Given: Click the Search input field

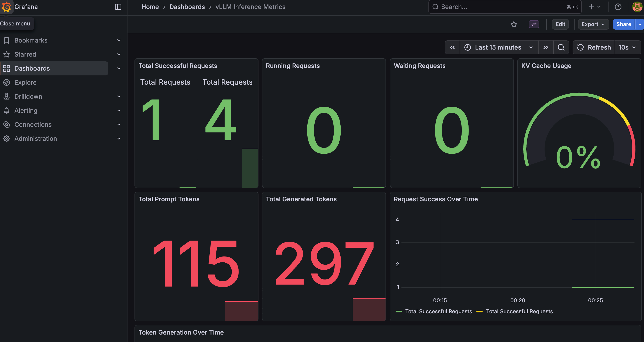Looking at the screenshot, I should coord(505,7).
